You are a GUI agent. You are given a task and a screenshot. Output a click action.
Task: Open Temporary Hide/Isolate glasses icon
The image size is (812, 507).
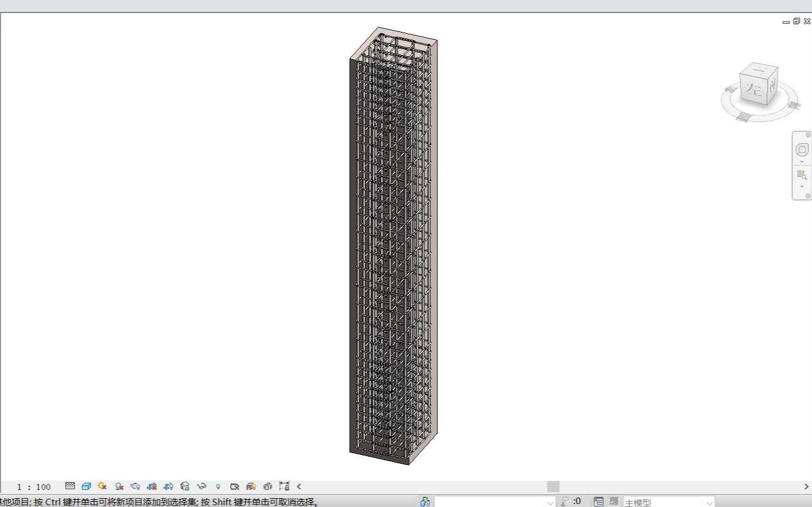(x=201, y=486)
